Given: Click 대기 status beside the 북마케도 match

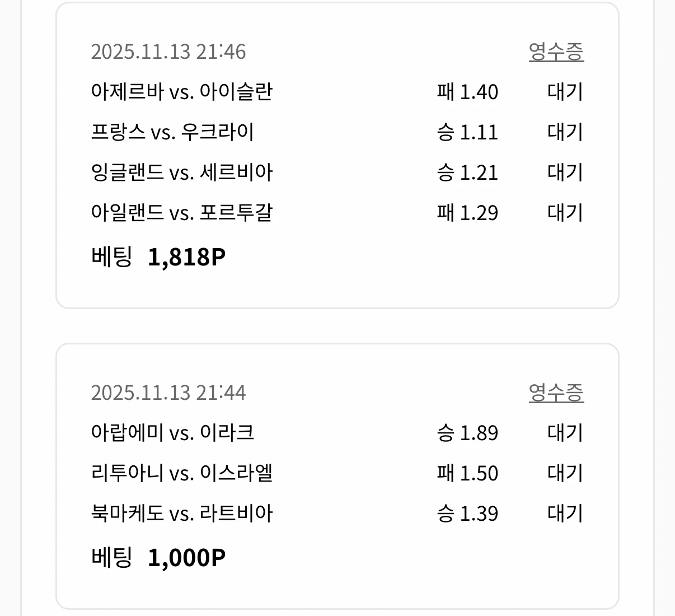Looking at the screenshot, I should click(x=565, y=513).
